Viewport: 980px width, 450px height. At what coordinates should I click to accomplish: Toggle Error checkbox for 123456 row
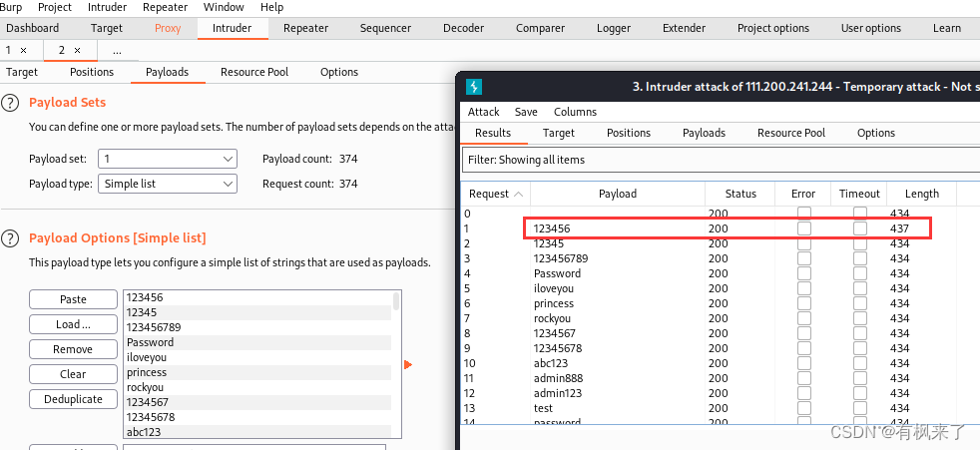803,228
